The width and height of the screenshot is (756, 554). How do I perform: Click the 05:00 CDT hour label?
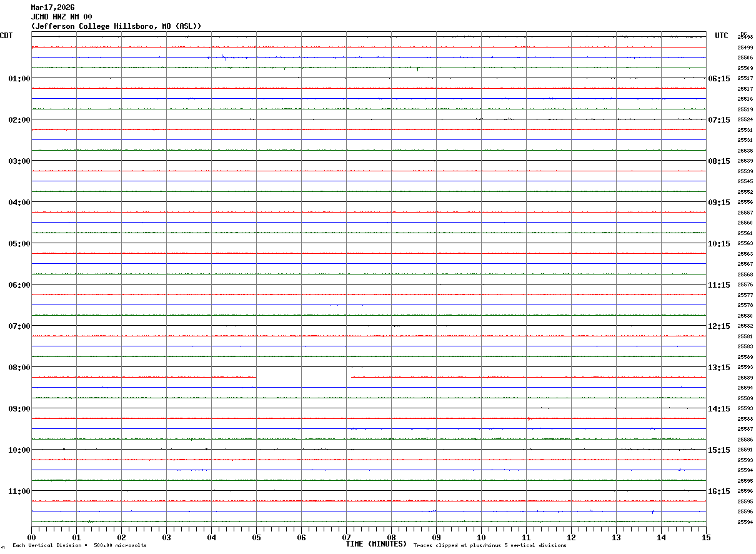pyautogui.click(x=19, y=243)
